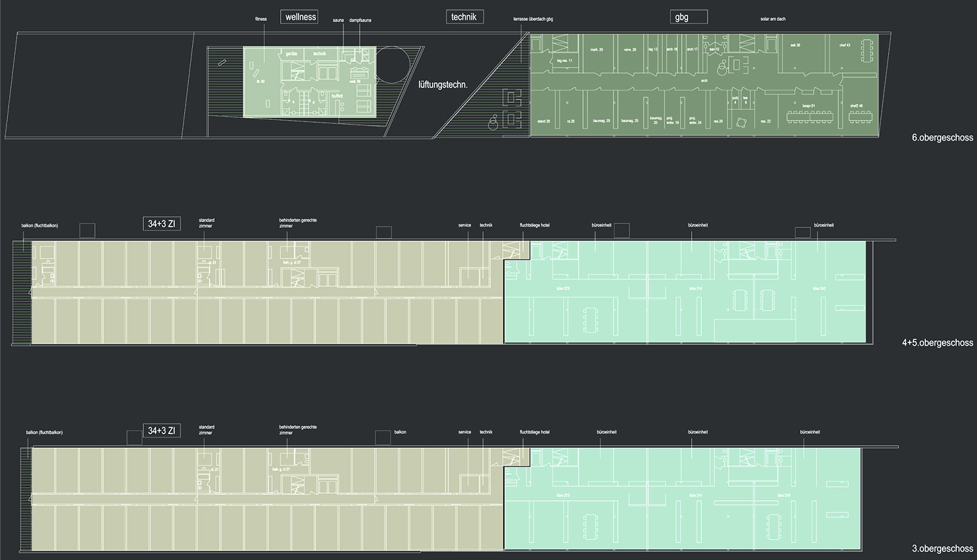The image size is (977, 560).
Task: Select the "3.obergeschoss" floor label
Action: (942, 549)
